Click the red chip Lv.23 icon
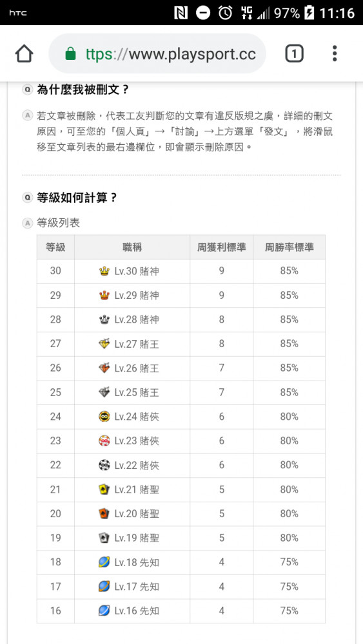The width and height of the screenshot is (363, 644). point(104,440)
